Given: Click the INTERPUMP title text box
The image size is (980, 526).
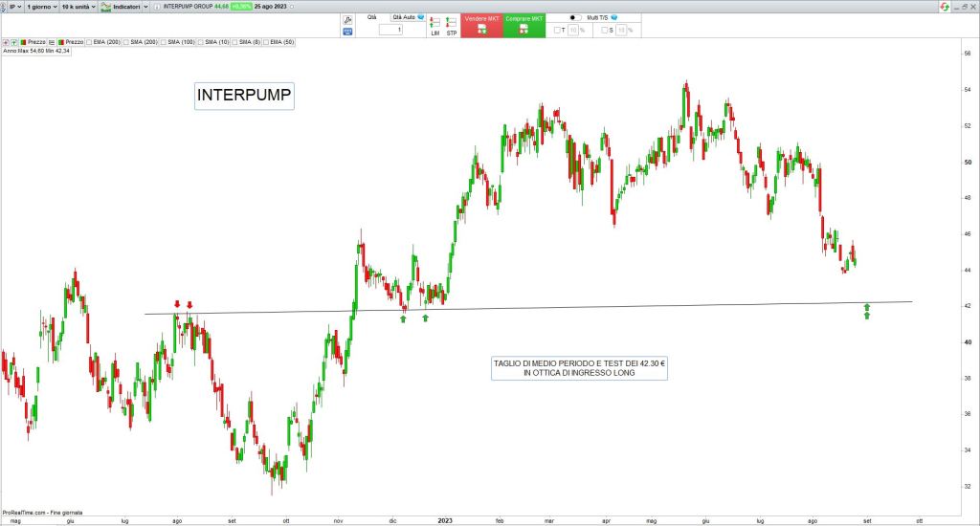Looking at the screenshot, I should 244,96.
